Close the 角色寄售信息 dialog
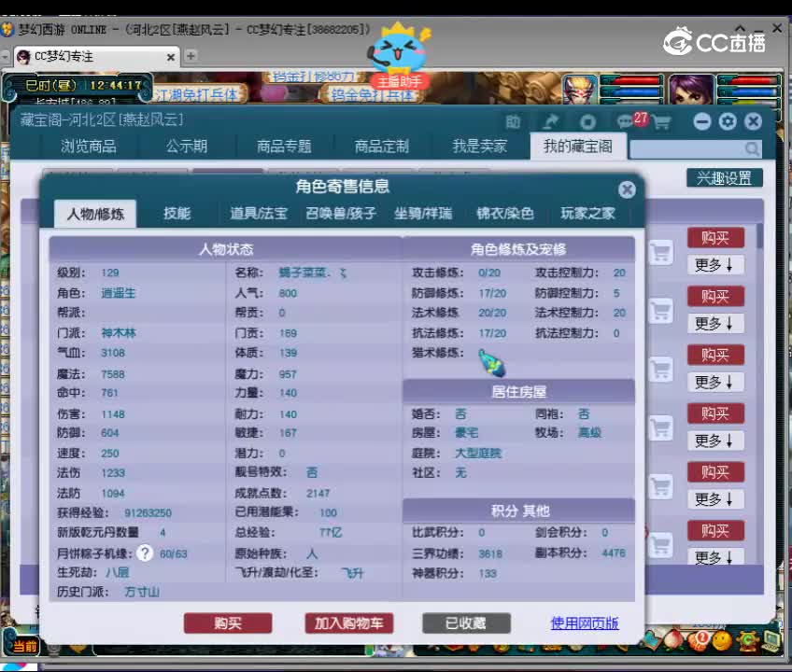792x672 pixels. tap(627, 189)
